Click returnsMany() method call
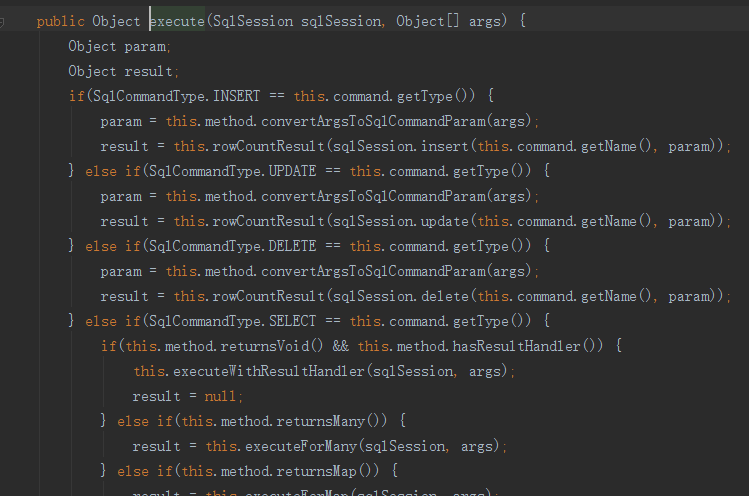Viewport: 749px width, 496px height. coord(331,421)
